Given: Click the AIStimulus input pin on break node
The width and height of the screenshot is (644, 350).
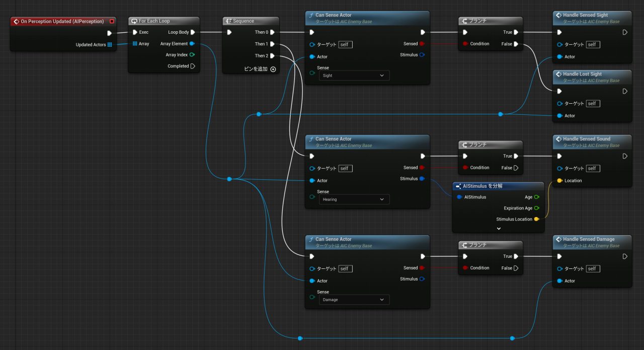Looking at the screenshot, I should tap(459, 197).
